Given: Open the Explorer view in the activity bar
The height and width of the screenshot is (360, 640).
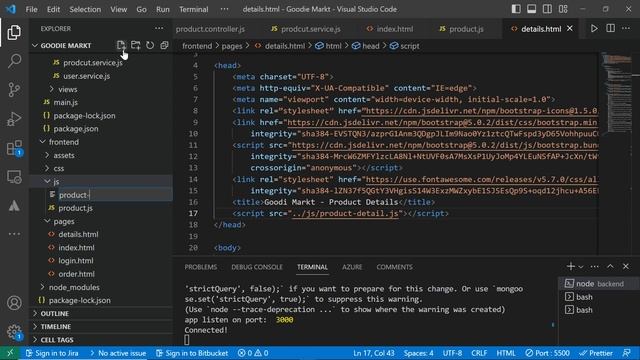Looking at the screenshot, I should [x=14, y=32].
